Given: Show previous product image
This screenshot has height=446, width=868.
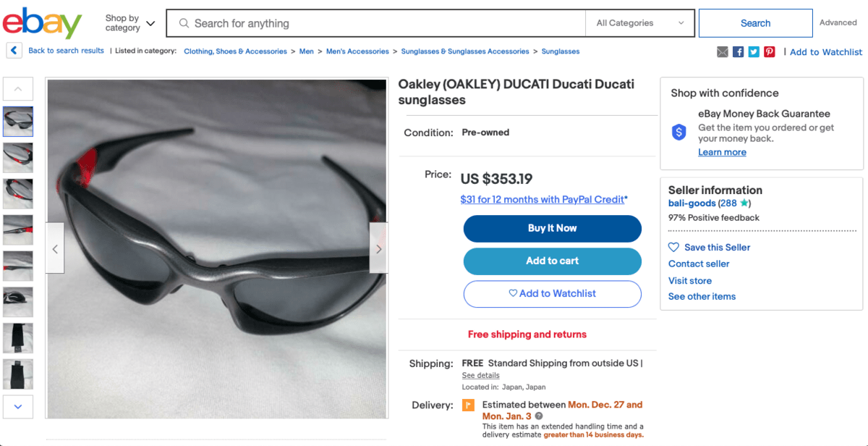Looking at the screenshot, I should click(x=55, y=248).
